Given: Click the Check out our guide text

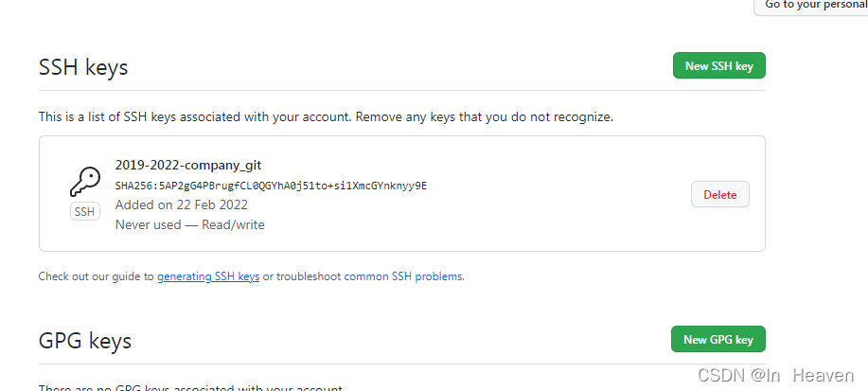Looking at the screenshot, I should point(95,276).
